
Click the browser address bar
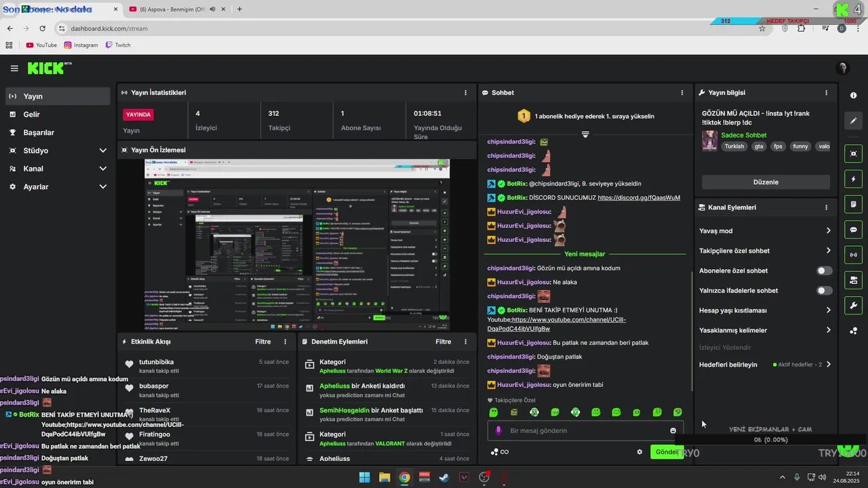point(407,28)
